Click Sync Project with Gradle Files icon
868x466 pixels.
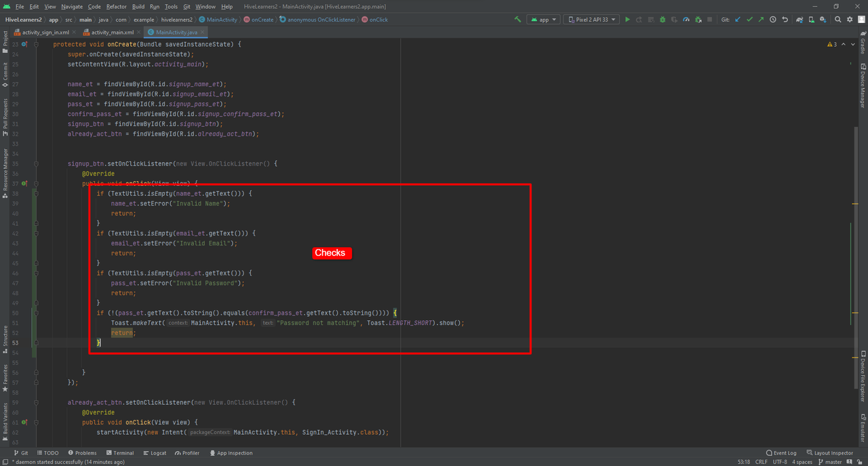800,20
